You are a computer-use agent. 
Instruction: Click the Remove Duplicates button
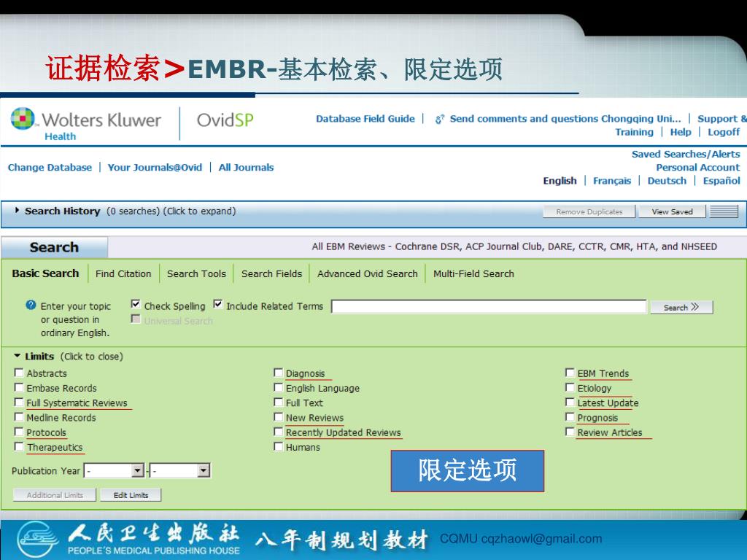(x=589, y=211)
